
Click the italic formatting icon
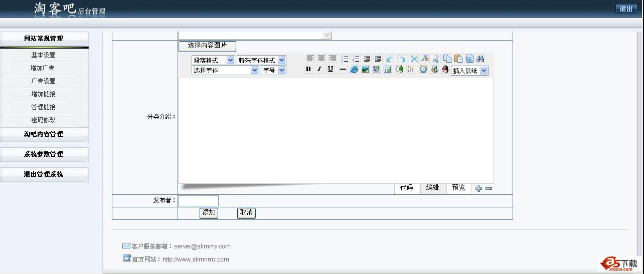319,70
